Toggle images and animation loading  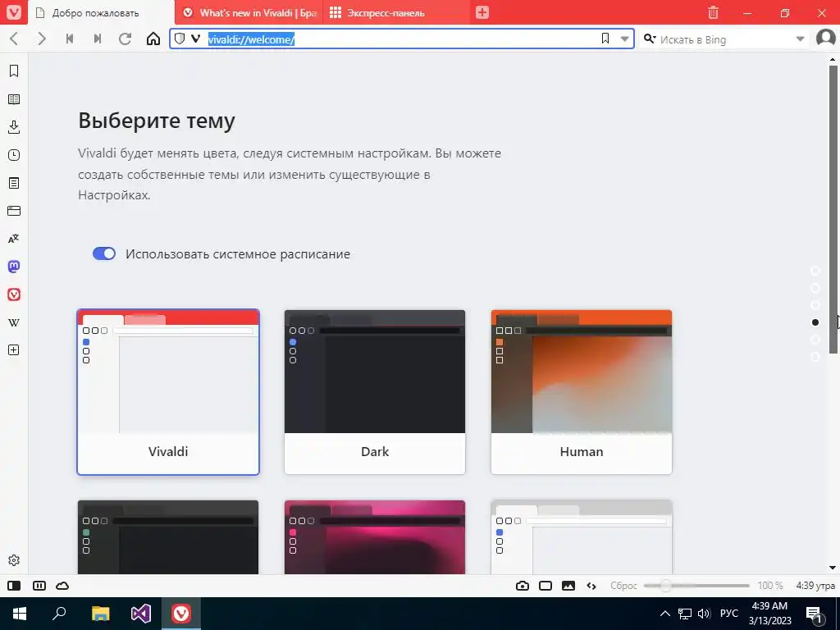click(x=568, y=586)
